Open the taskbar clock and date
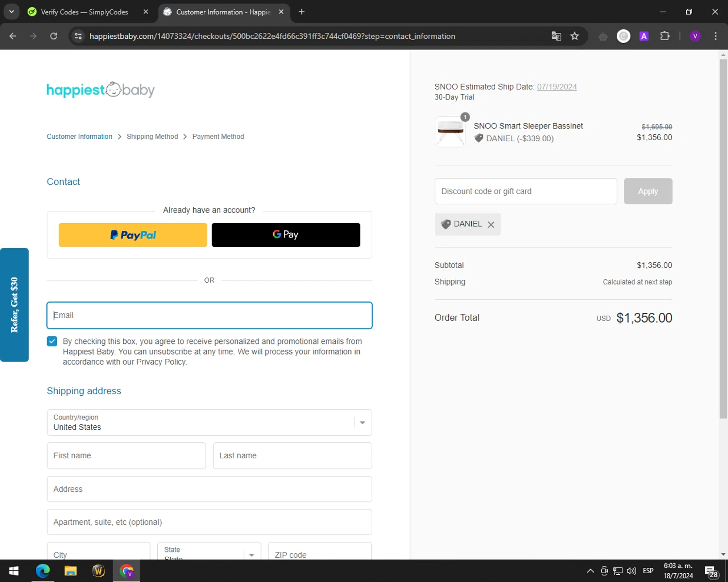 click(678, 571)
